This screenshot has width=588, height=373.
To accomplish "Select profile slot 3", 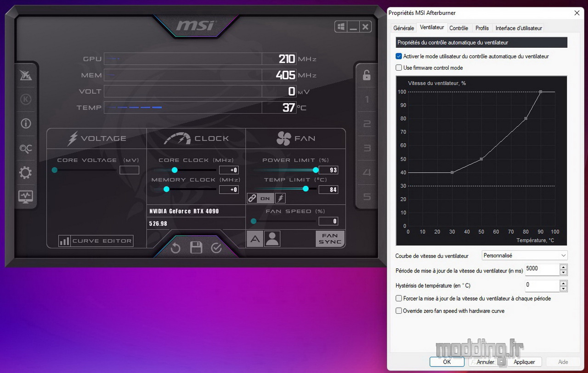I will pos(367,148).
